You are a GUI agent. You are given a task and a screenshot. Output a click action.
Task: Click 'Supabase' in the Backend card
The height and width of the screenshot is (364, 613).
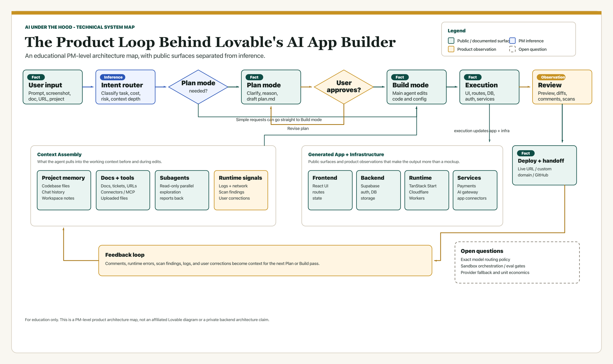[x=370, y=186]
